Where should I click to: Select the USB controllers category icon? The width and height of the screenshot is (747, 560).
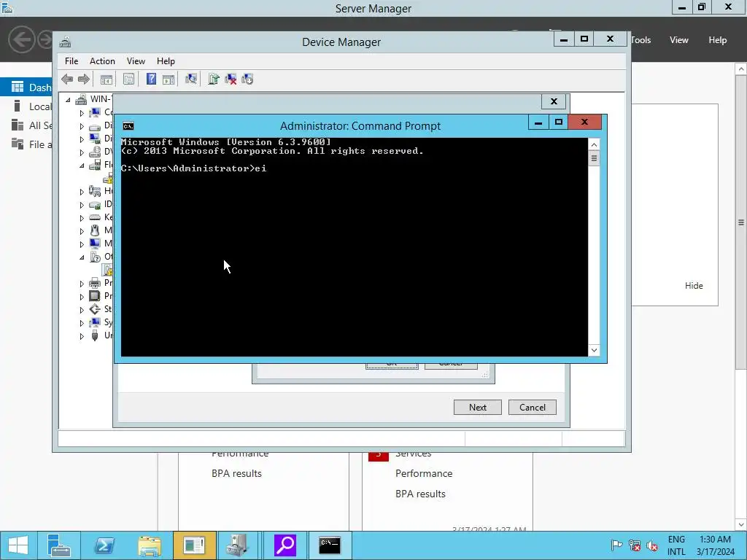click(x=95, y=335)
